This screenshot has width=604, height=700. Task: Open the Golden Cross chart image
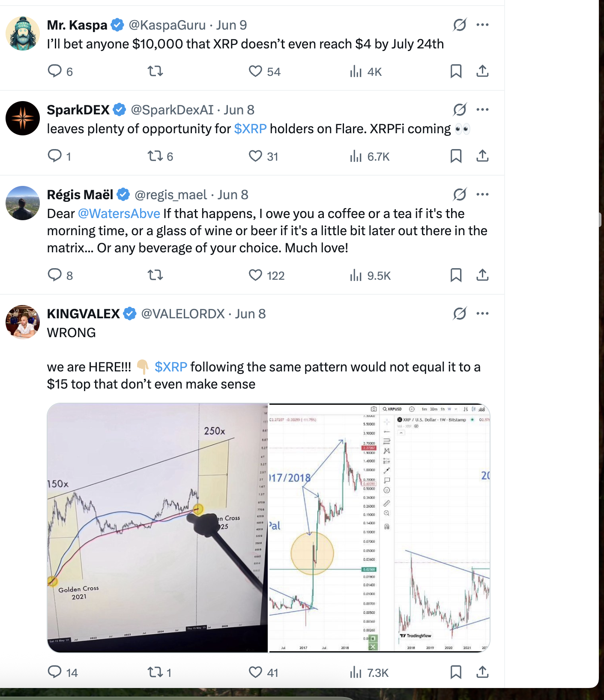tap(157, 527)
